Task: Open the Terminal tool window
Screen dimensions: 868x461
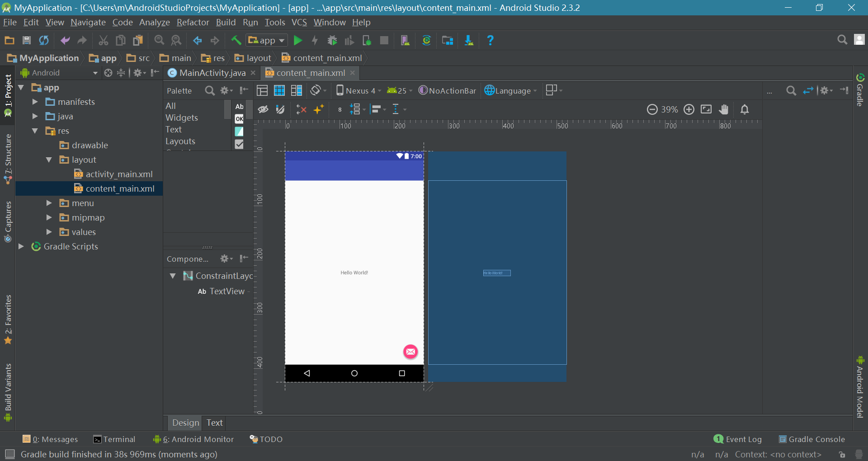Action: [114, 439]
